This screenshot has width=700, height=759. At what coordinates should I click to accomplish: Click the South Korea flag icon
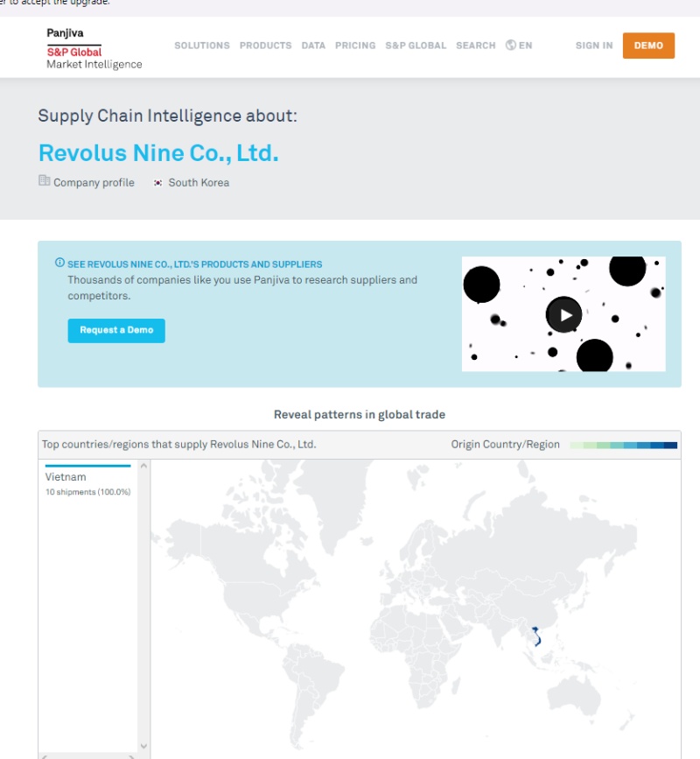tap(157, 183)
